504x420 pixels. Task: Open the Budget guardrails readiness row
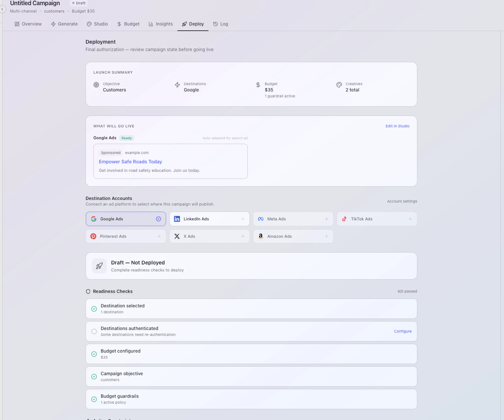(x=251, y=399)
